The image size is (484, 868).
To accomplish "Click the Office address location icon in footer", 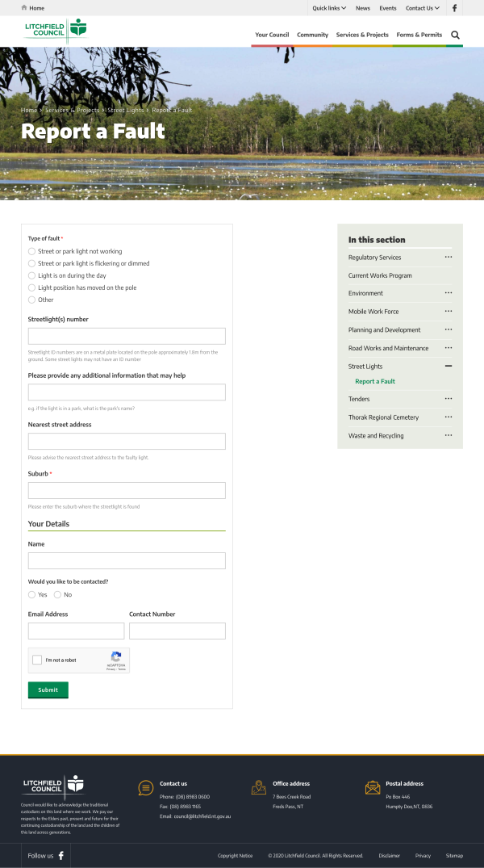I will (259, 787).
